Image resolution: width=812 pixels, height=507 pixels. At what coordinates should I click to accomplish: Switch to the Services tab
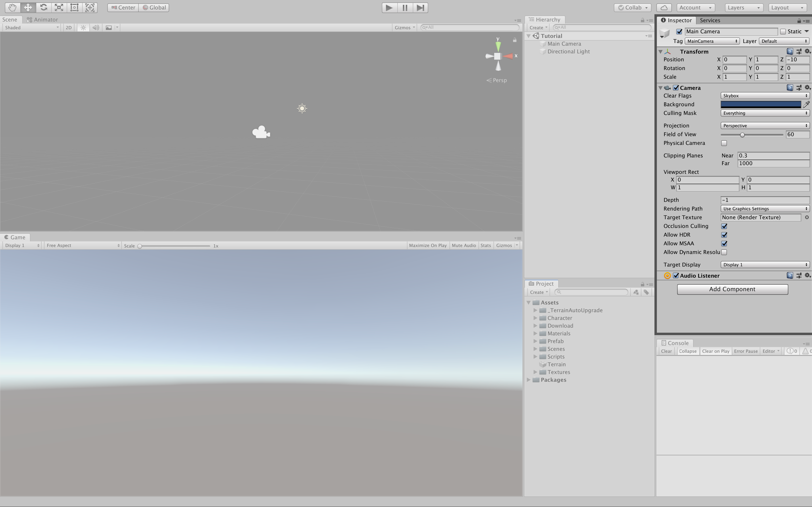tap(710, 21)
